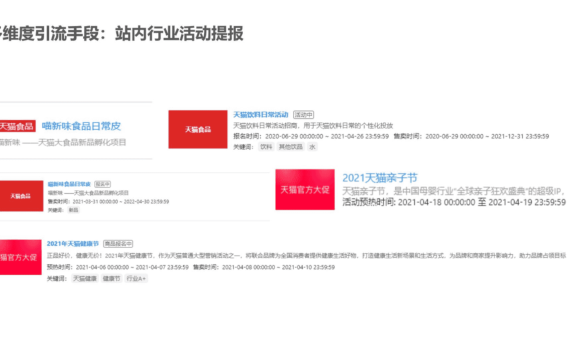
Task: Click 售卖时间 ending 2021-12-31 23:59:59 text
Action: [x=471, y=136]
